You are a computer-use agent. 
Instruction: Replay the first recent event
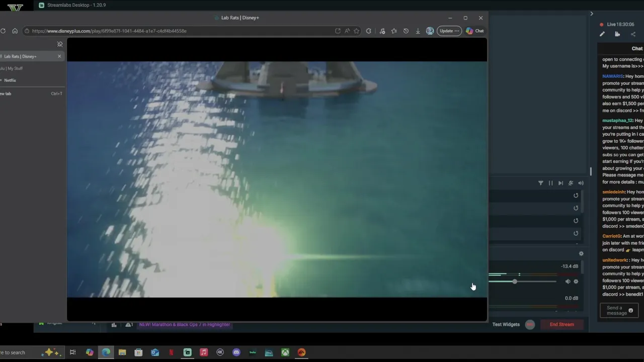(576, 196)
